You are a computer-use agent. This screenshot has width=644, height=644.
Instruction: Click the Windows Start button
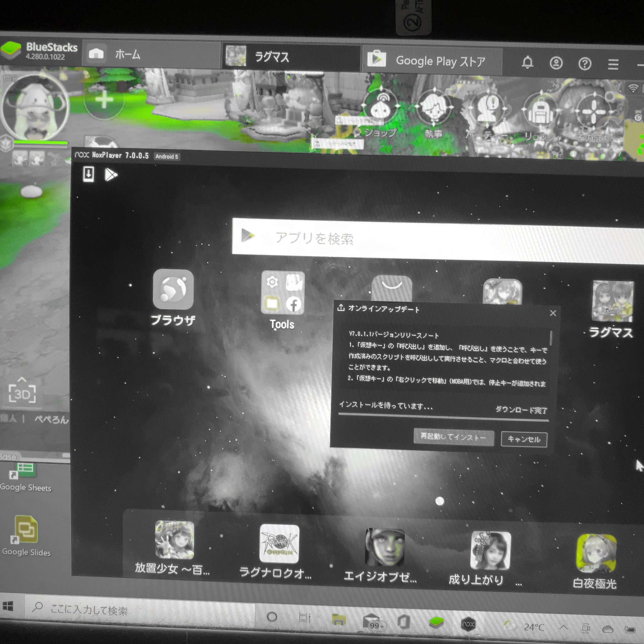[8, 606]
